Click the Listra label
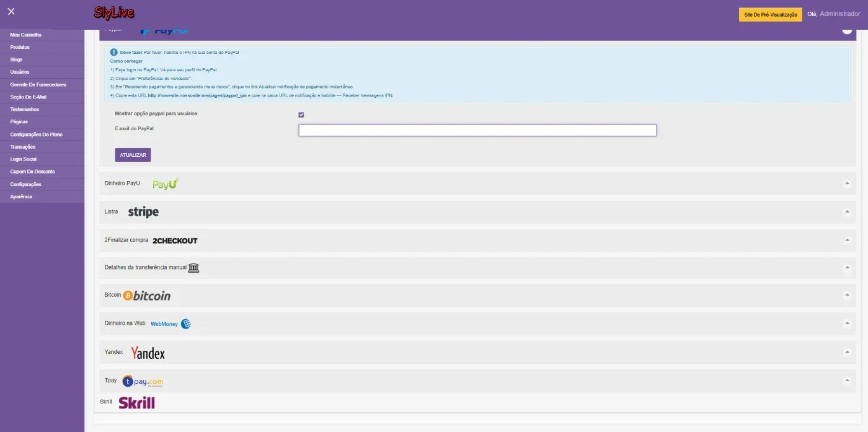This screenshot has width=868, height=432. coord(112,212)
